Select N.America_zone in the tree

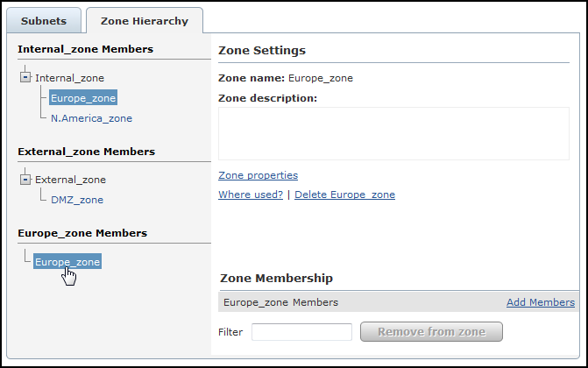coord(91,118)
